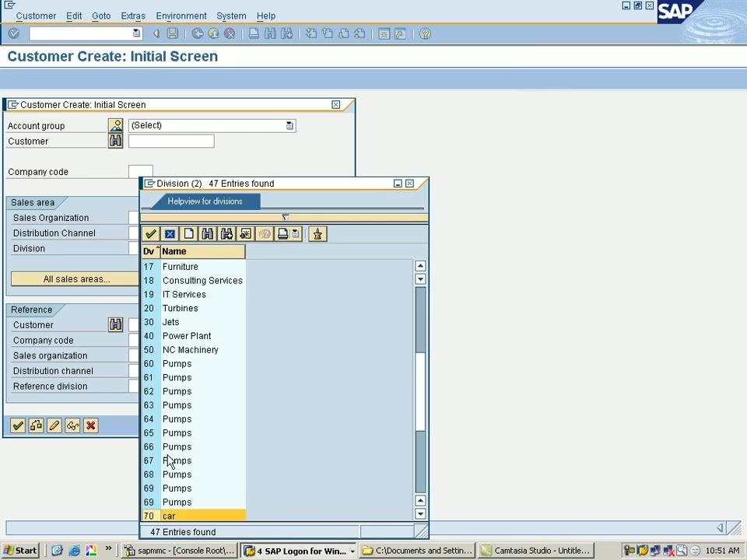Click the printer icon in the Division popup toolbar
The image size is (747, 560).
(x=283, y=234)
